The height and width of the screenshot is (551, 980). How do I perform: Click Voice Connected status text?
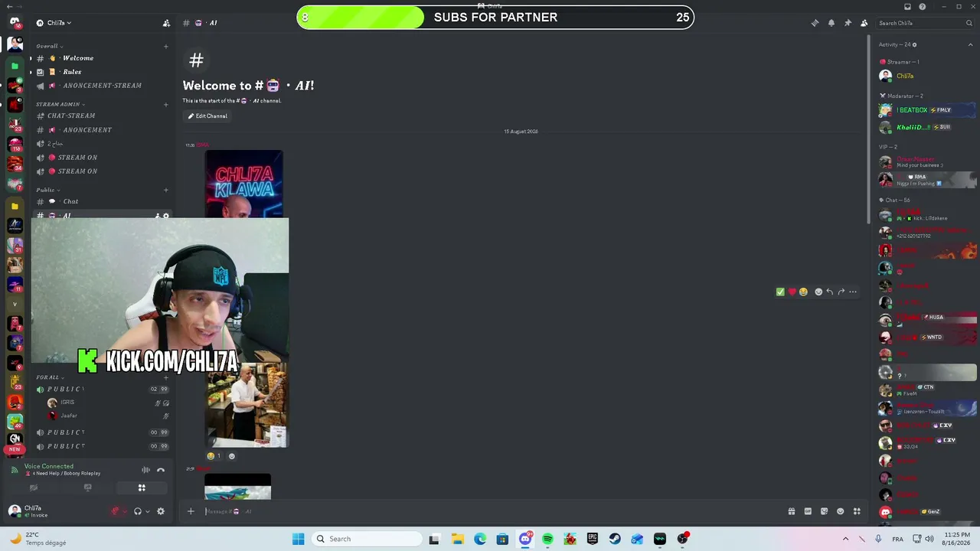[49, 466]
